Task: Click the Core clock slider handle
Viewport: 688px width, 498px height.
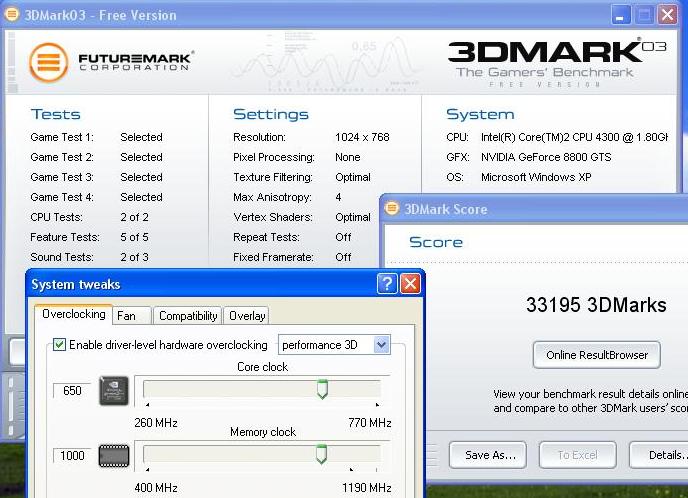Action: [322, 389]
